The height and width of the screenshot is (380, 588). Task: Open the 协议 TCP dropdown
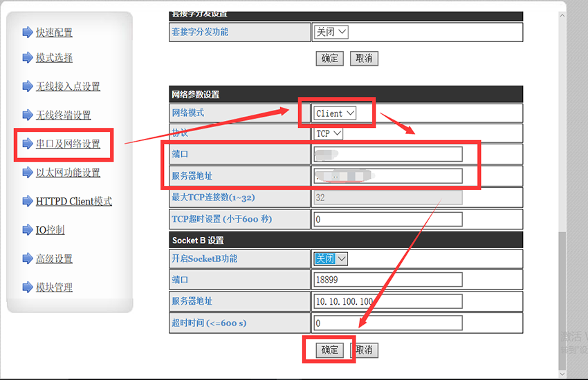329,133
